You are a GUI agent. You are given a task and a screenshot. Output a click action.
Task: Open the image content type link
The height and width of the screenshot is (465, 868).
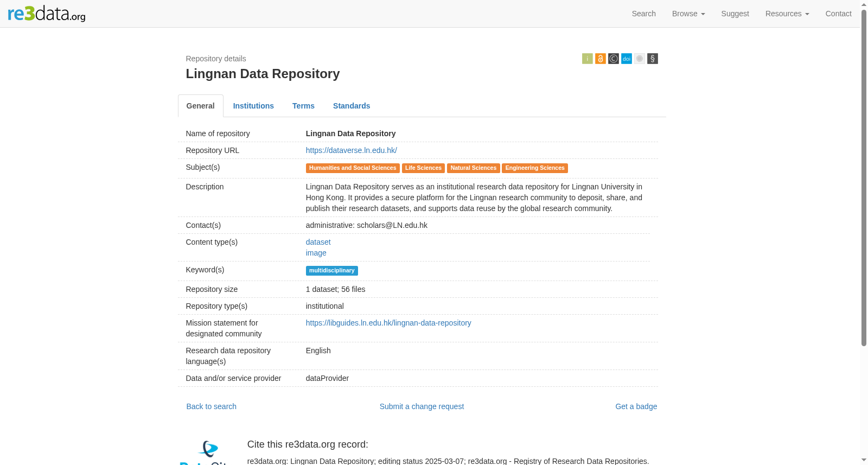click(x=316, y=253)
